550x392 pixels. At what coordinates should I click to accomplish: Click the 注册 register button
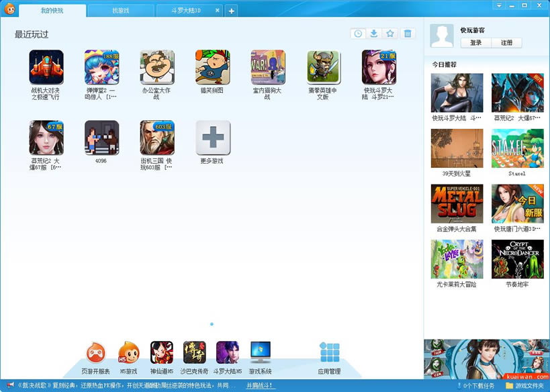coord(506,43)
